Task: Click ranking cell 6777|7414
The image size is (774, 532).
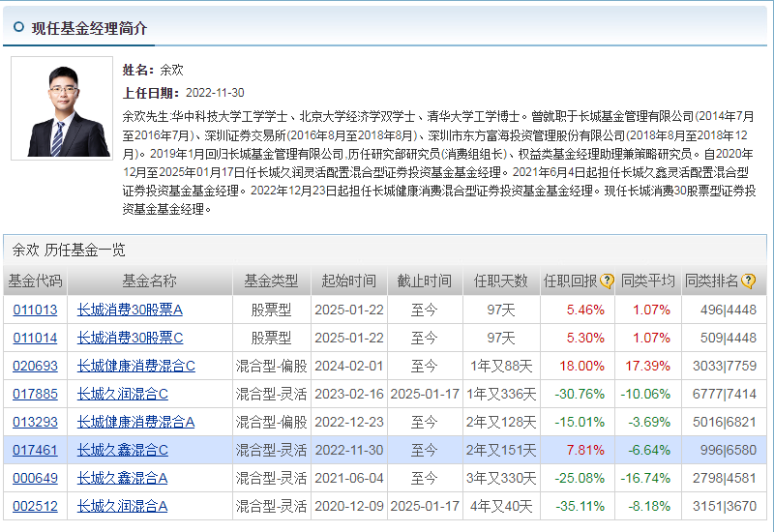Action: (x=724, y=395)
